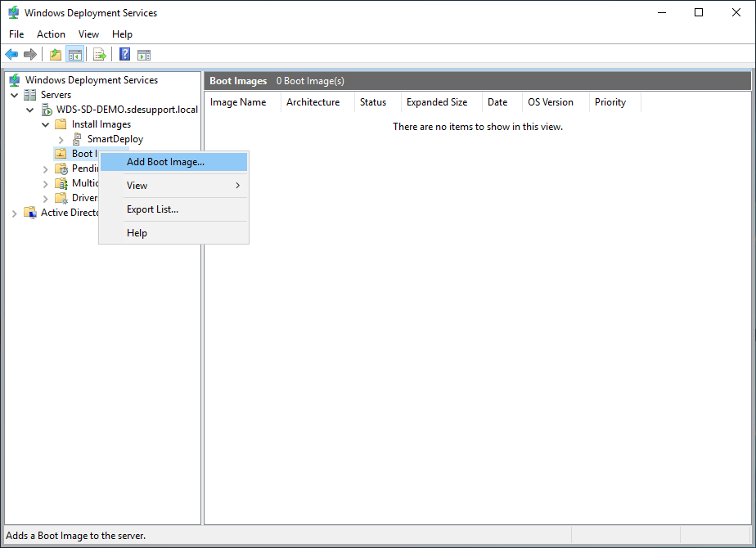Click the Boot Images folder icon

point(61,154)
